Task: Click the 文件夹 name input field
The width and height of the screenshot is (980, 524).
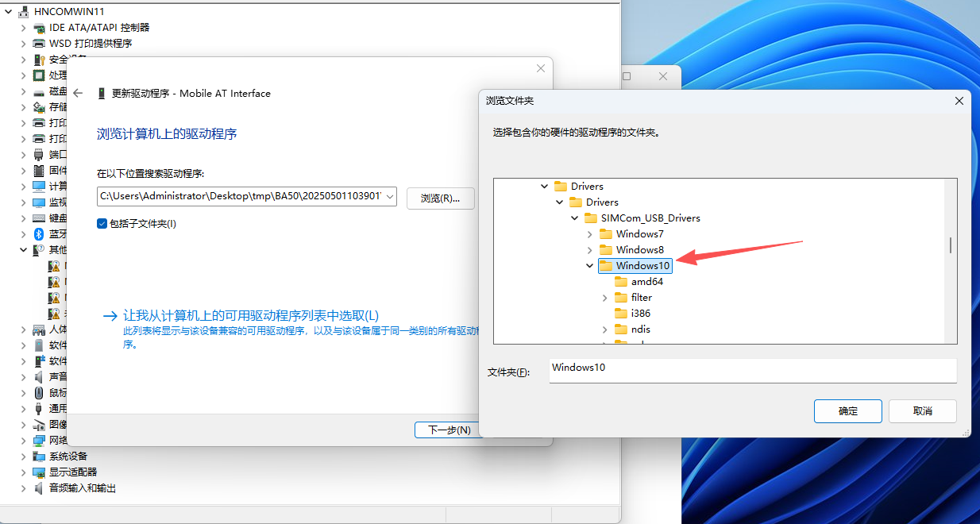Action: point(752,371)
